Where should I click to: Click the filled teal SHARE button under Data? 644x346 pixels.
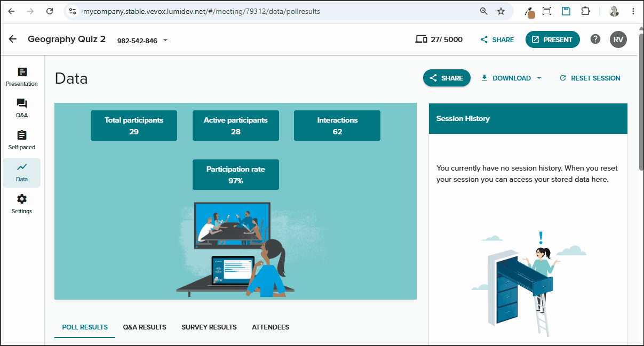click(x=447, y=78)
